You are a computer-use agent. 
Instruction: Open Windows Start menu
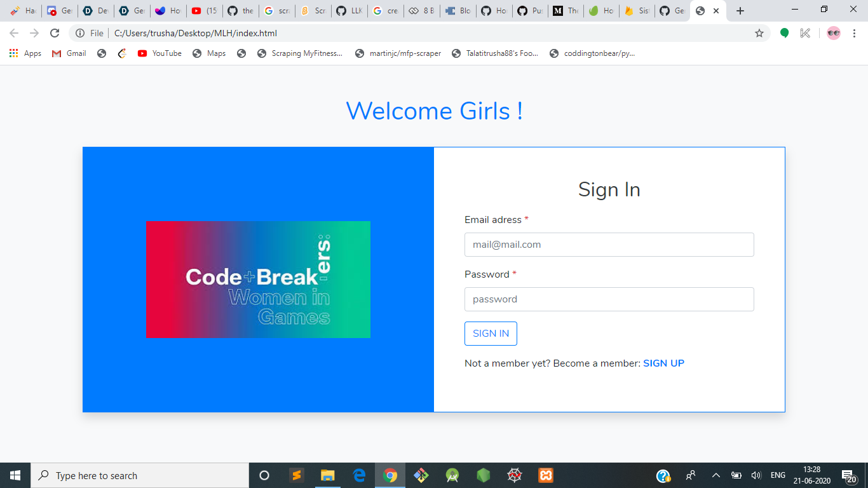pos(15,475)
